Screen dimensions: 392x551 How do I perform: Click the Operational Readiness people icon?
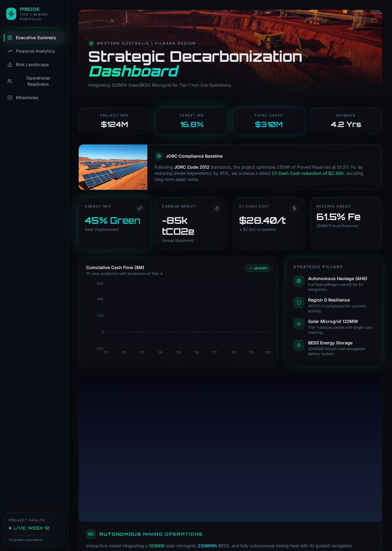point(10,81)
